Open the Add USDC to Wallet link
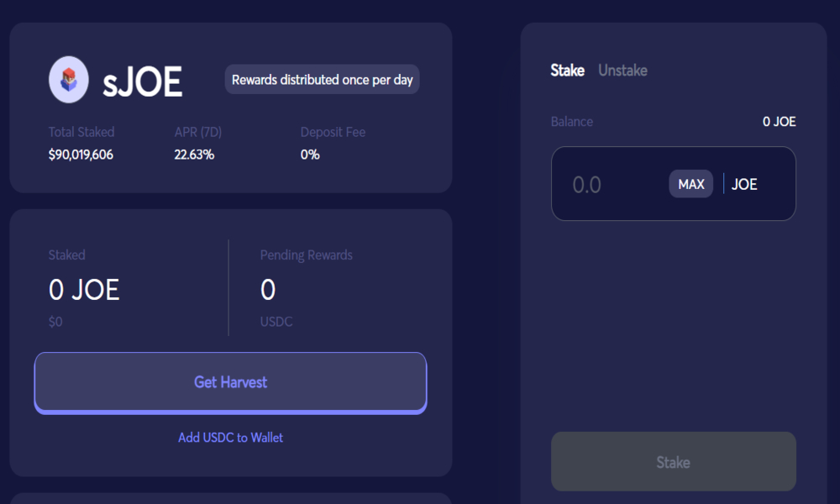The height and width of the screenshot is (504, 840). (x=230, y=438)
